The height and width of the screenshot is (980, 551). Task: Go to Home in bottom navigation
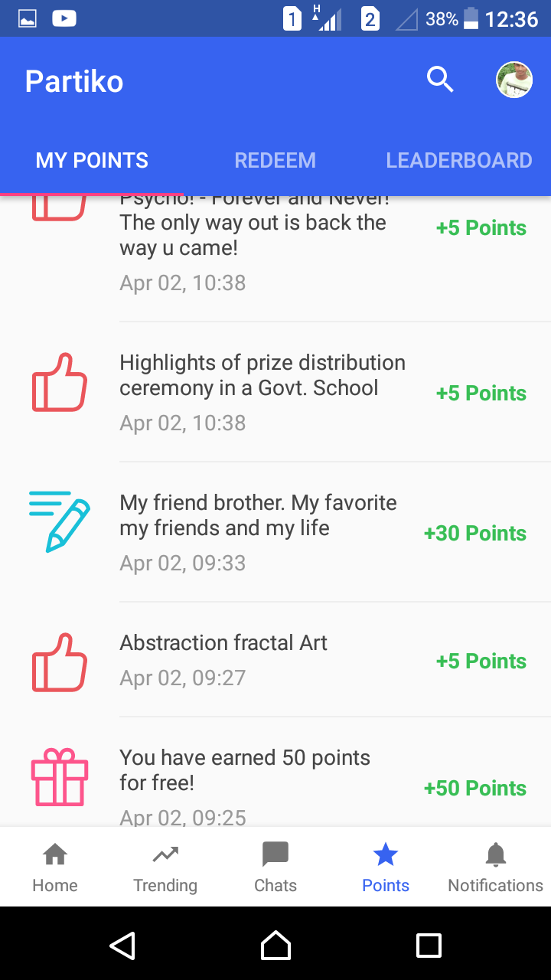(x=55, y=867)
